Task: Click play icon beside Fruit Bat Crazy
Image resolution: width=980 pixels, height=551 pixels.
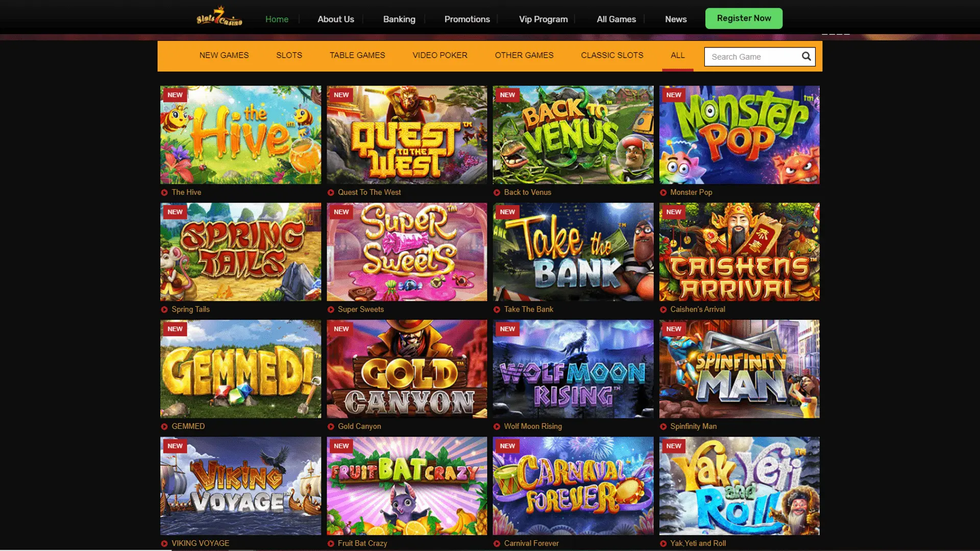Action: tap(331, 543)
